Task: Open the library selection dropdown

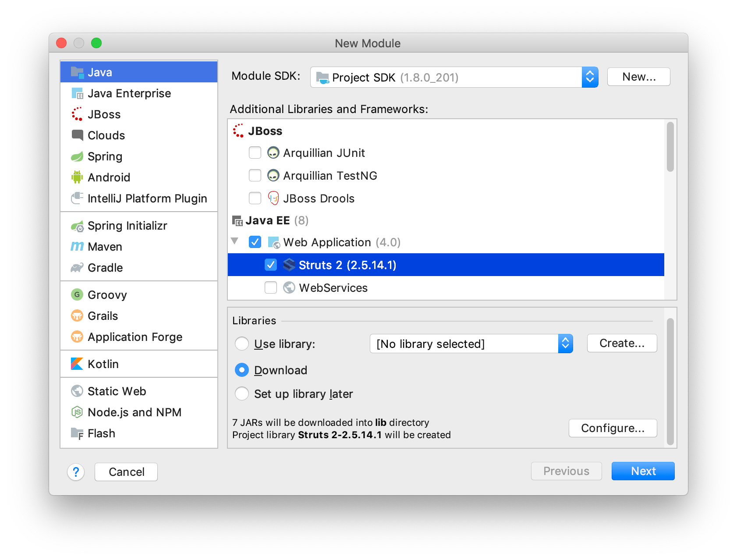Action: pyautogui.click(x=566, y=344)
